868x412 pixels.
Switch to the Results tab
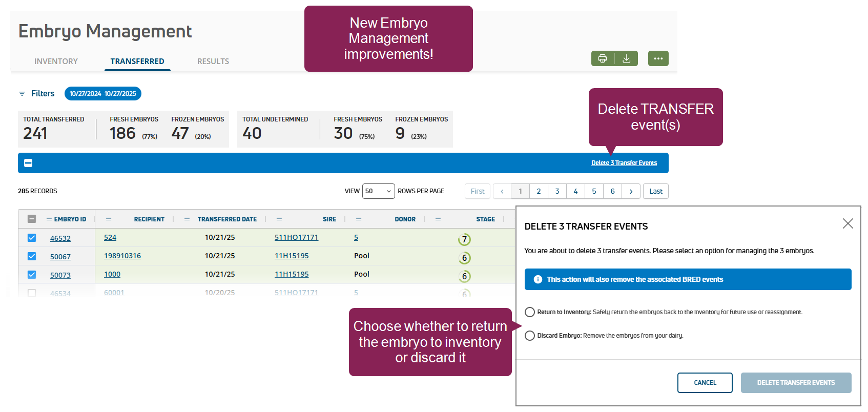tap(213, 61)
